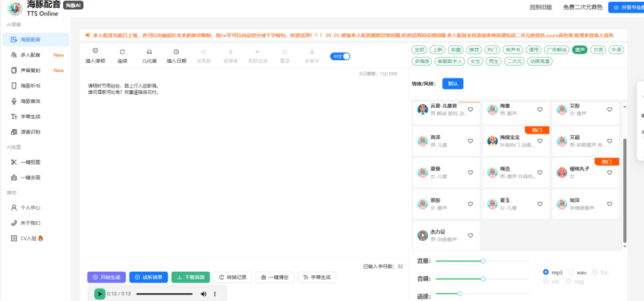Click the 默认 emotion style button

point(453,83)
